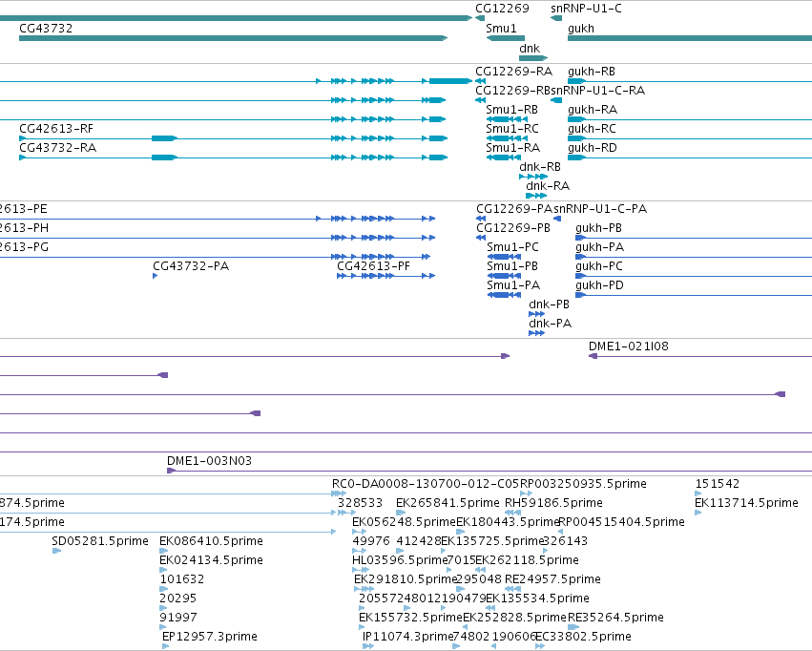Click HL03596.5prime EST label
Viewport: 812px width, 651px height.
(x=399, y=560)
